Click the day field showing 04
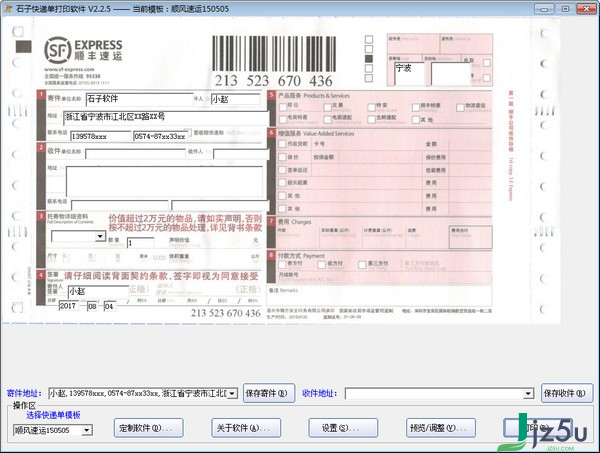This screenshot has width=600, height=453. pos(109,306)
